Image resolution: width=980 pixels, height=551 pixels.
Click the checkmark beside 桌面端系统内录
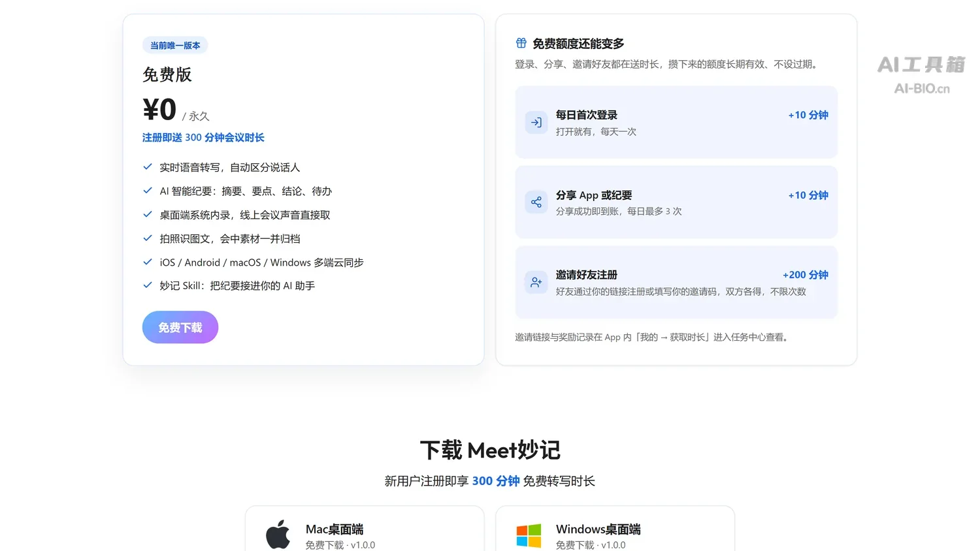click(x=148, y=214)
